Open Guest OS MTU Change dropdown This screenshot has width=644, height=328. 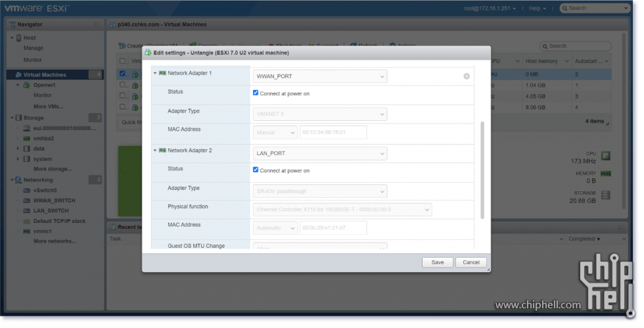pyautogui.click(x=320, y=246)
